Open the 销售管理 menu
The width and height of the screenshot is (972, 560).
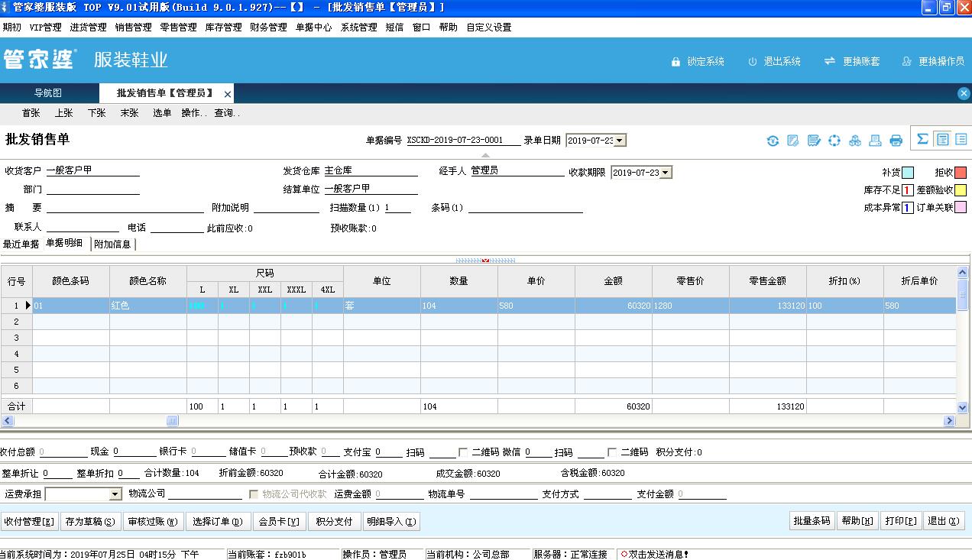click(133, 28)
